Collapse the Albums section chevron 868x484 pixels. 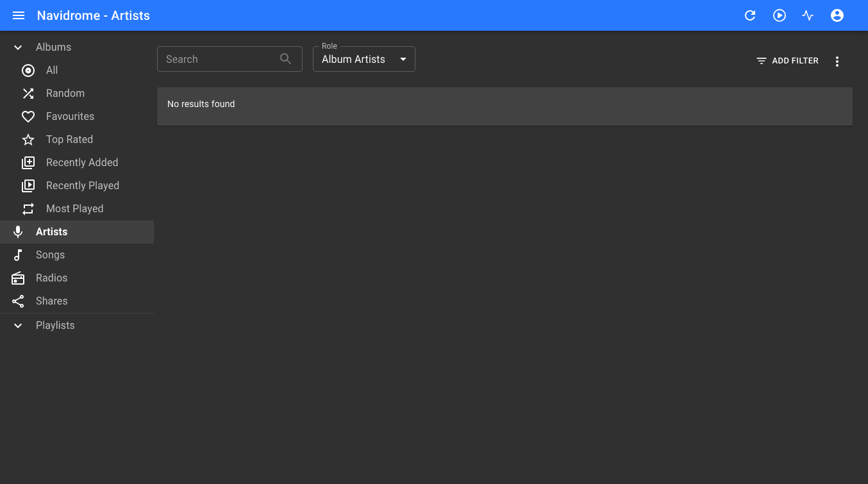pos(18,47)
